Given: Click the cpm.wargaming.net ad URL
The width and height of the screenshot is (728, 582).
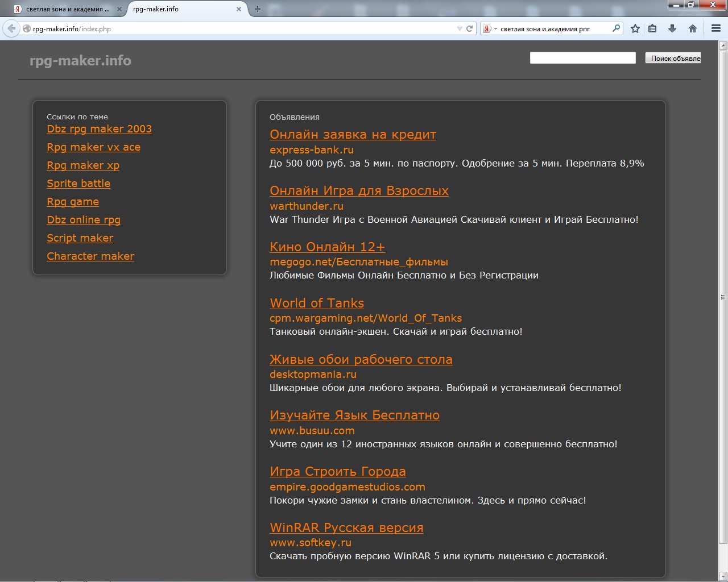Looking at the screenshot, I should (x=366, y=318).
